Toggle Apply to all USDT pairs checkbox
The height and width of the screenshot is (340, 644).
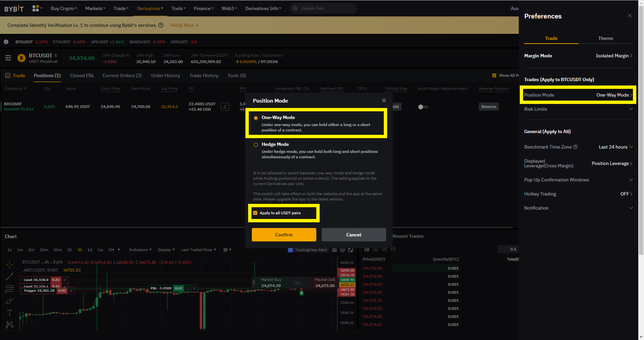(x=255, y=213)
